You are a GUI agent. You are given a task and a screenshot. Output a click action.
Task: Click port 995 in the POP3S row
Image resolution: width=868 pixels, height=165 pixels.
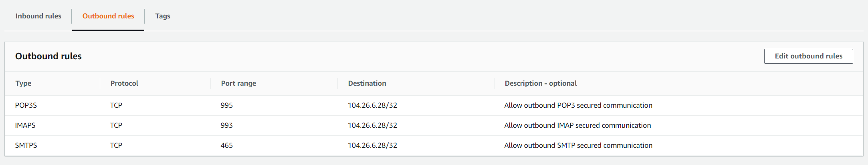(227, 105)
